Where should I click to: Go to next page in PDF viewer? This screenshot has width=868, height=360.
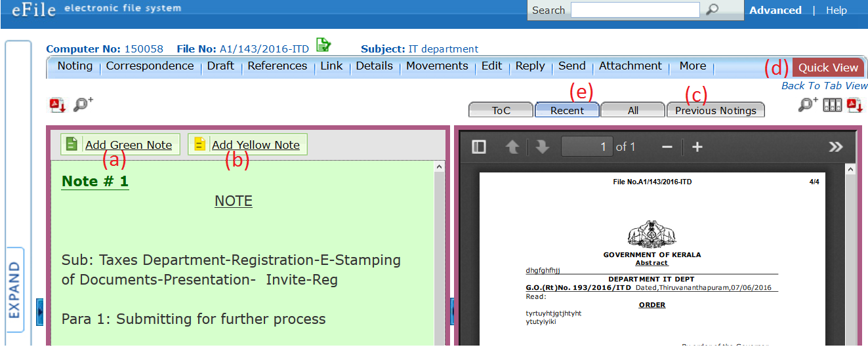coord(542,147)
